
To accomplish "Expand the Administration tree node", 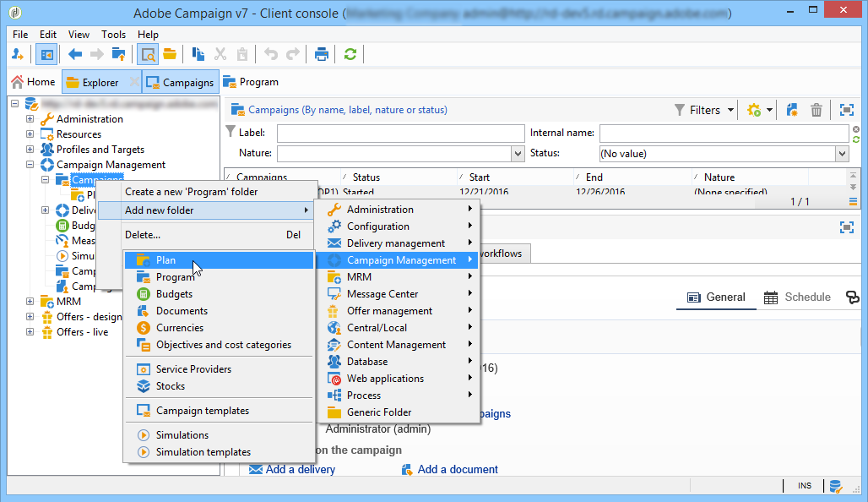I will tap(30, 118).
